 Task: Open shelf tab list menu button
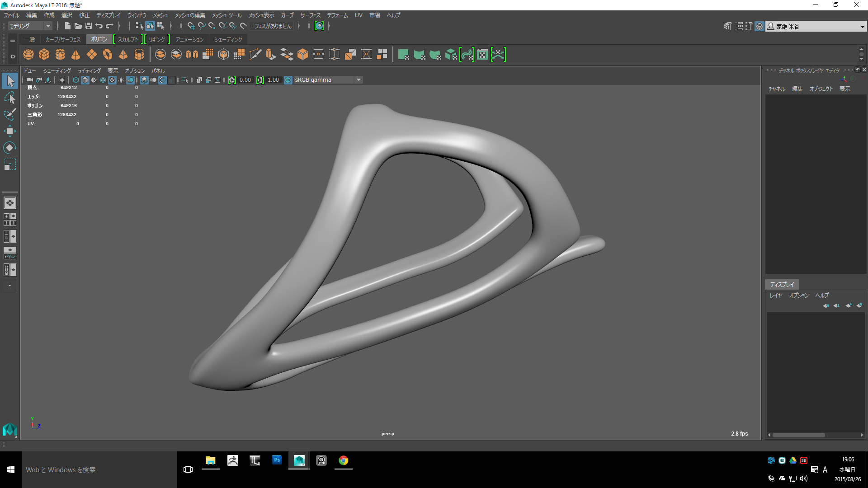(x=13, y=41)
